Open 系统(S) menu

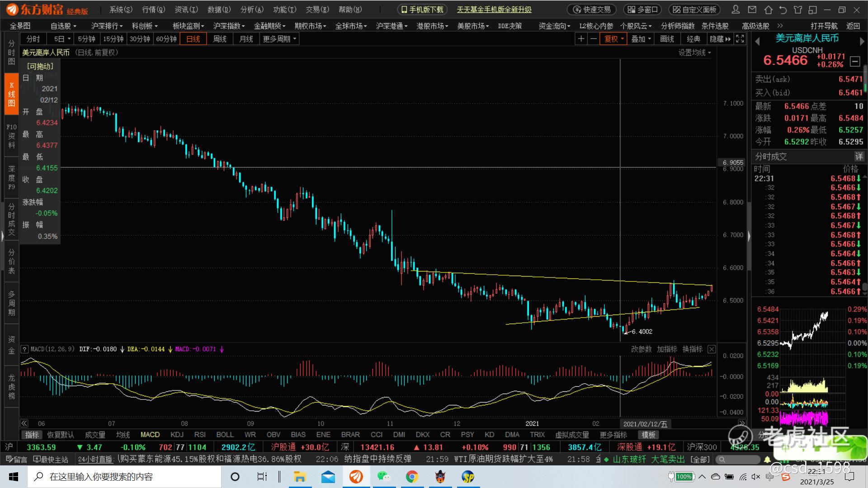point(121,9)
